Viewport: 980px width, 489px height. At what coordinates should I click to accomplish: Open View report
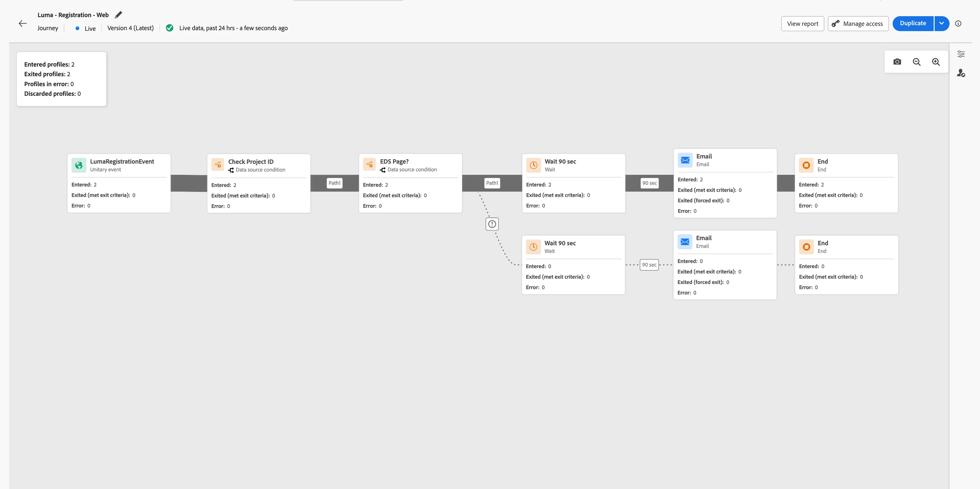tap(802, 24)
